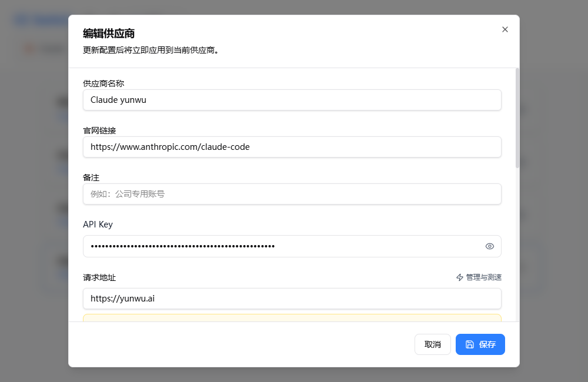Focus the 请求地址 field with https://yunwu.ai
The height and width of the screenshot is (382, 588).
(292, 299)
